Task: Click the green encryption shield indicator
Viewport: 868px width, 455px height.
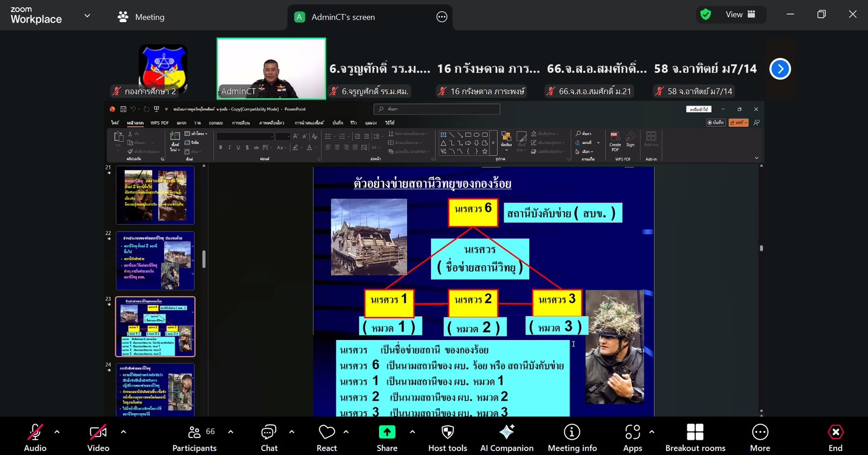Action: click(706, 15)
